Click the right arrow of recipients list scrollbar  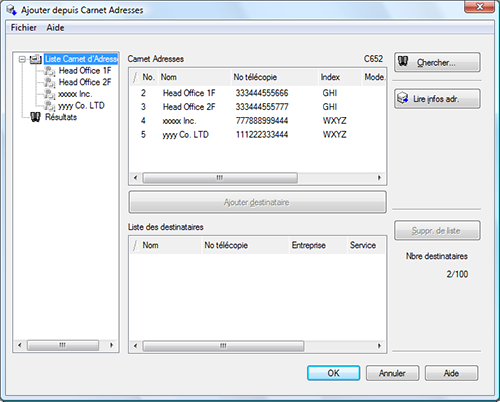(379, 346)
